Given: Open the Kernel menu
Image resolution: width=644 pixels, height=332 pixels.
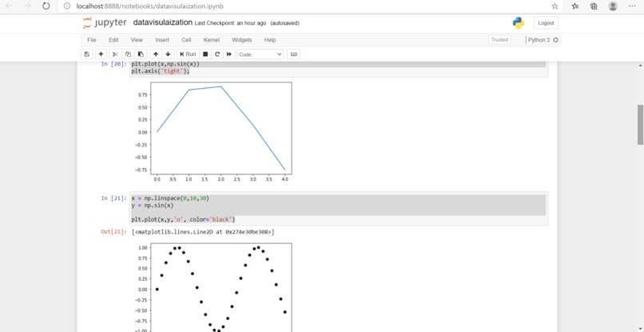Looking at the screenshot, I should 212,40.
